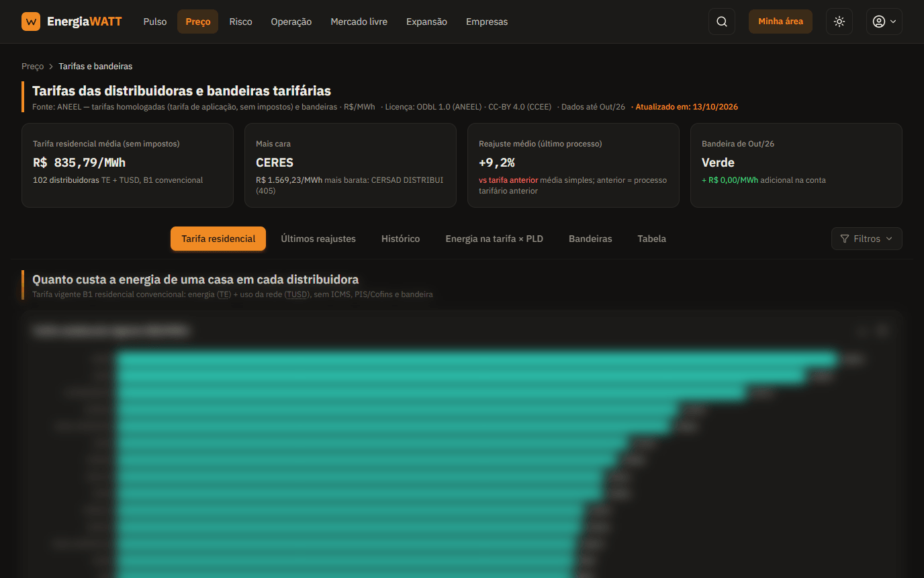The image size is (924, 578).
Task: Click the Verde tariff flag value
Action: pyautogui.click(x=718, y=163)
